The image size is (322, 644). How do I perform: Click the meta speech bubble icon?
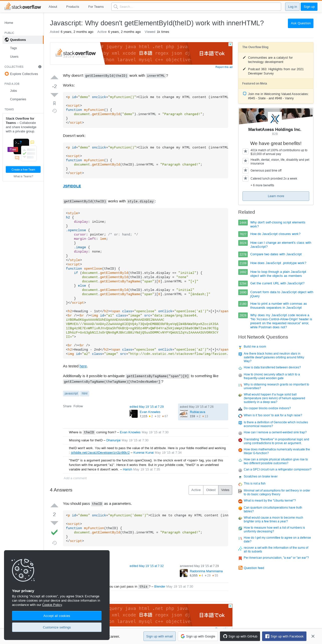(x=245, y=94)
